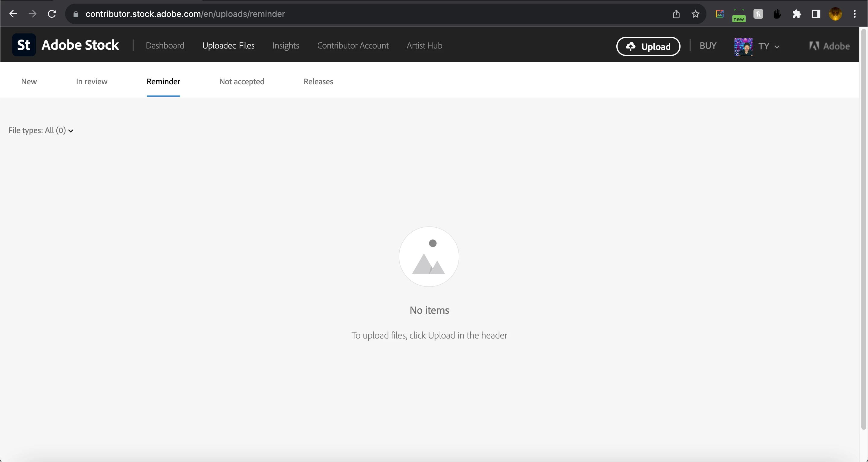
Task: Toggle the browser side panel icon
Action: 816,14
